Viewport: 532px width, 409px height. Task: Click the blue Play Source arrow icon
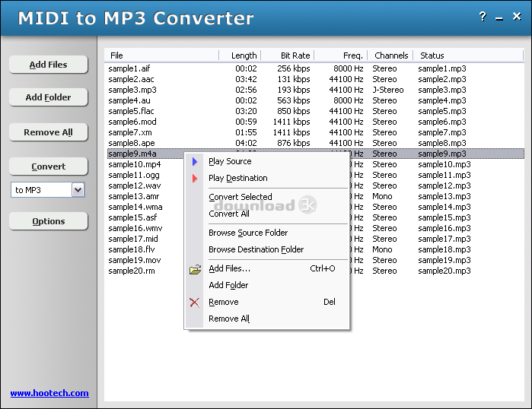tap(195, 161)
